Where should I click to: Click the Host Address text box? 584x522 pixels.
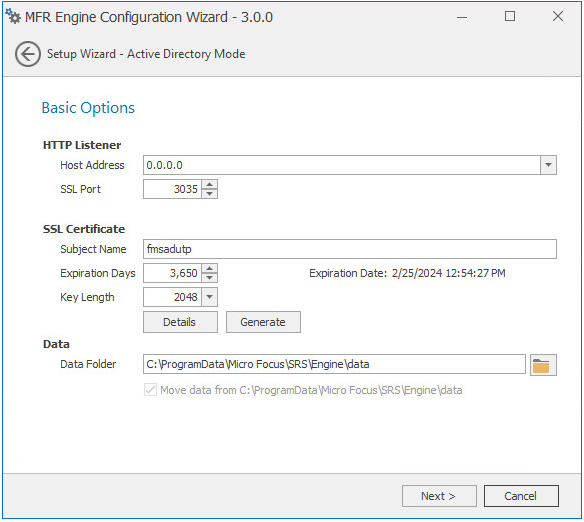coord(342,165)
